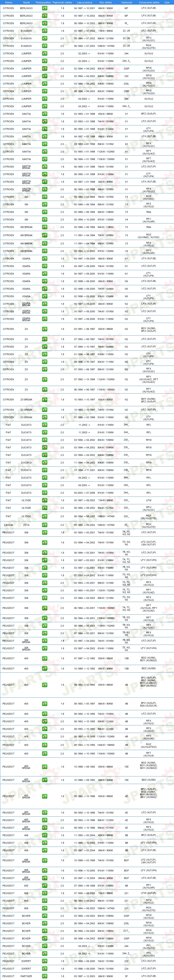This screenshot has width=174, height=980.
Task: Click fuel icon in Fiat Ulysse 108kW row
Action: point(45,516)
